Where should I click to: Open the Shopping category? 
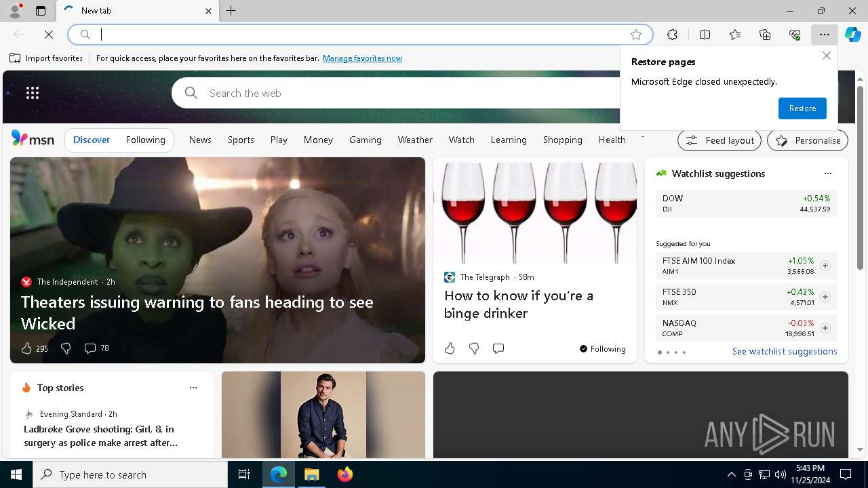pyautogui.click(x=563, y=140)
